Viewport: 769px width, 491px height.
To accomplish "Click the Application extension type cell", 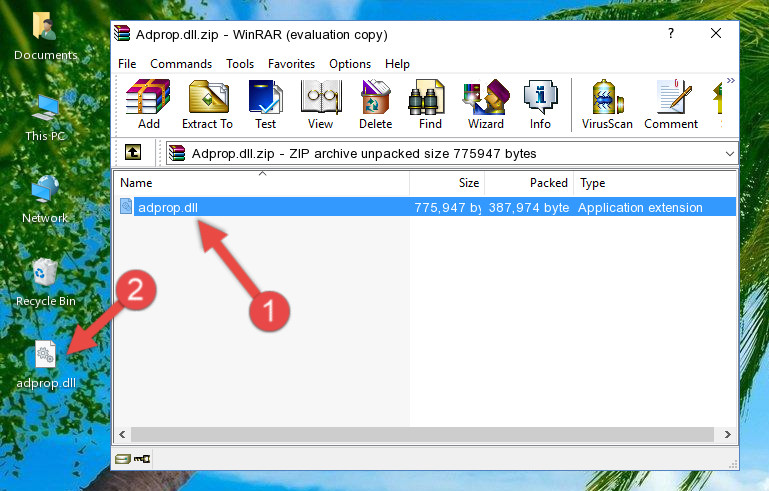I will (640, 207).
